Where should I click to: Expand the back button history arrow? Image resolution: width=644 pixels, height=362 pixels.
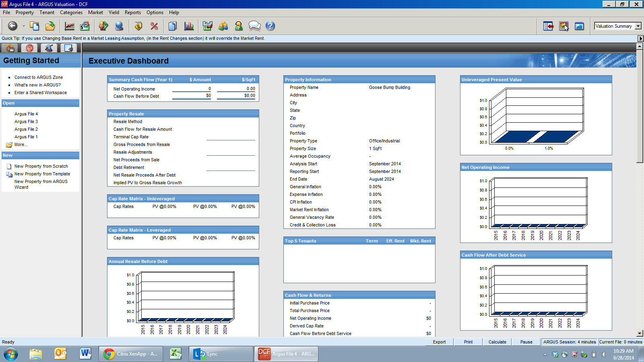[24, 26]
